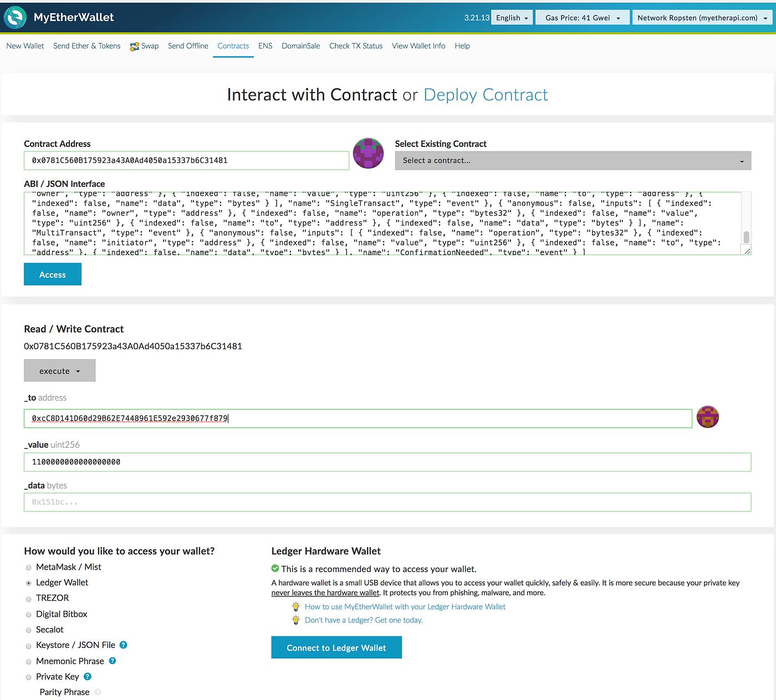
Task: Open Send Ether & Tokens tab
Action: point(87,46)
